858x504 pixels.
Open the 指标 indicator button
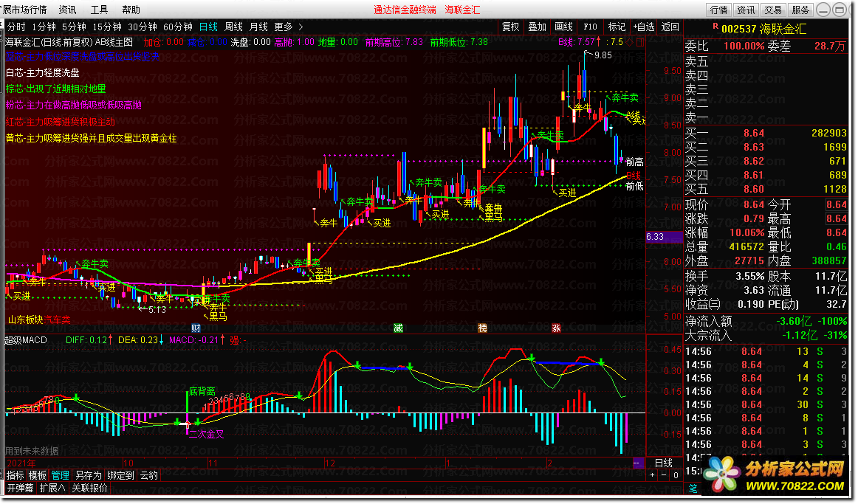(16, 475)
